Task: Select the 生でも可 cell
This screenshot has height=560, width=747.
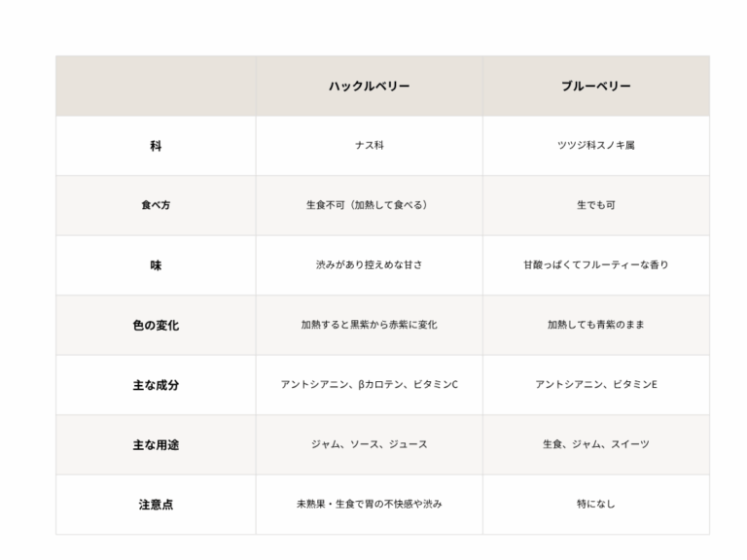Action: click(595, 205)
